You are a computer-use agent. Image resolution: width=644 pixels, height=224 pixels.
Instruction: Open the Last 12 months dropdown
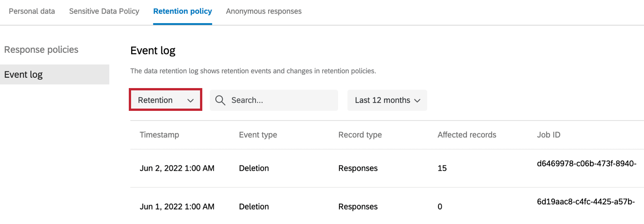tap(387, 100)
